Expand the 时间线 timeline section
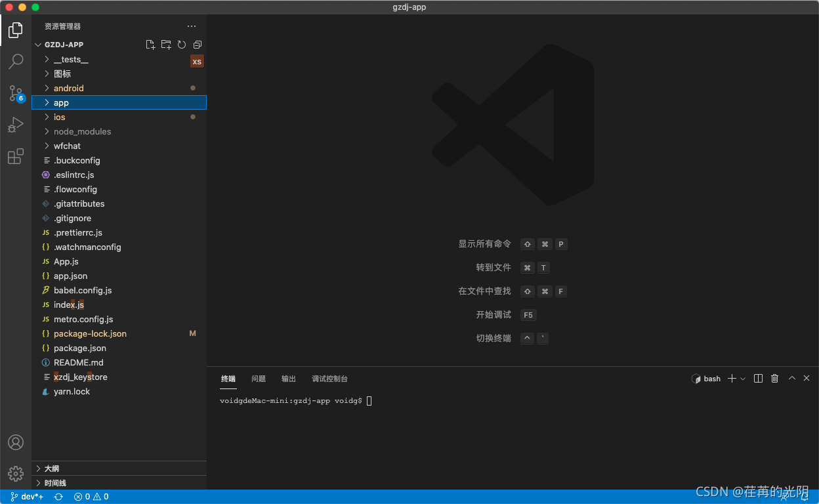Screen dimensions: 819x504 coord(119,483)
